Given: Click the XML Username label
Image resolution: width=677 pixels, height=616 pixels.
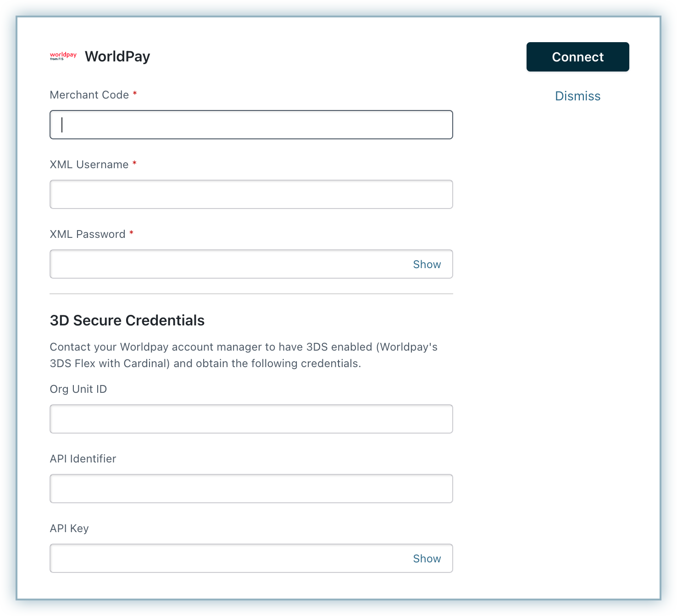Looking at the screenshot, I should click(x=89, y=165).
